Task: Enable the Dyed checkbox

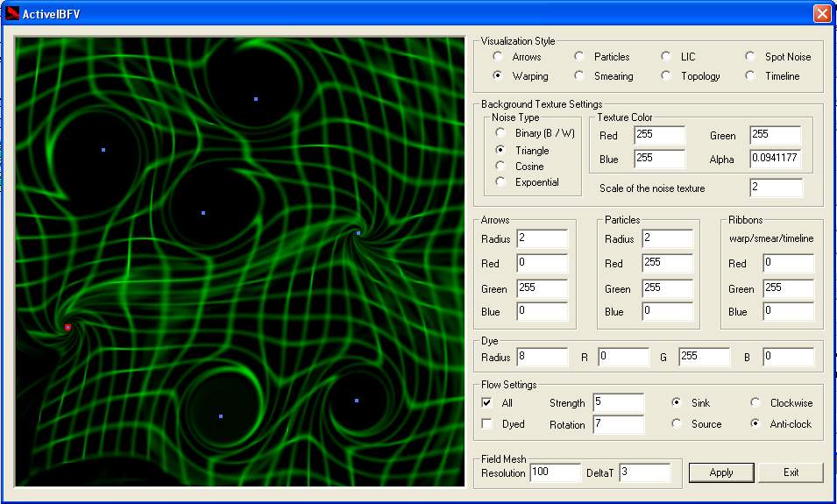Action: click(x=487, y=424)
